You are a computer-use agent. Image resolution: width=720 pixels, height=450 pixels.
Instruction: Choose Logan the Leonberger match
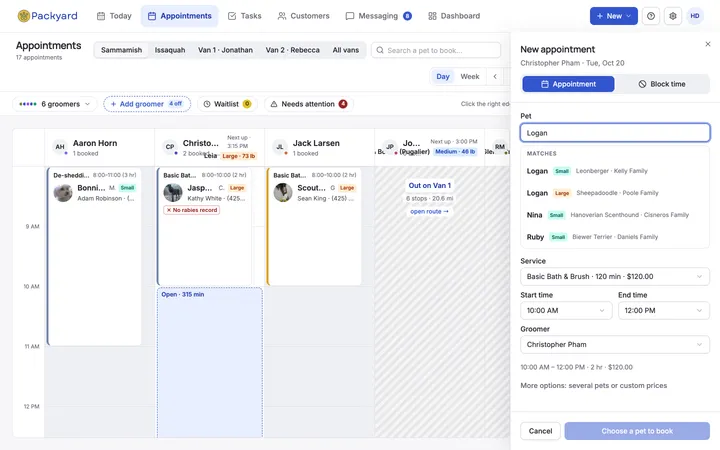pyautogui.click(x=615, y=171)
